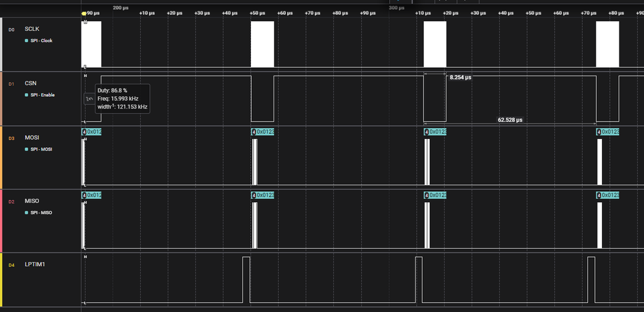Select the LPTIM1 channel label

[35, 264]
